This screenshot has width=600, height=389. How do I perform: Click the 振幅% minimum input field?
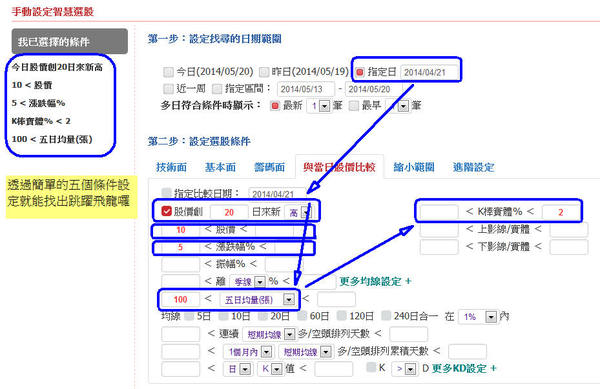[181, 264]
